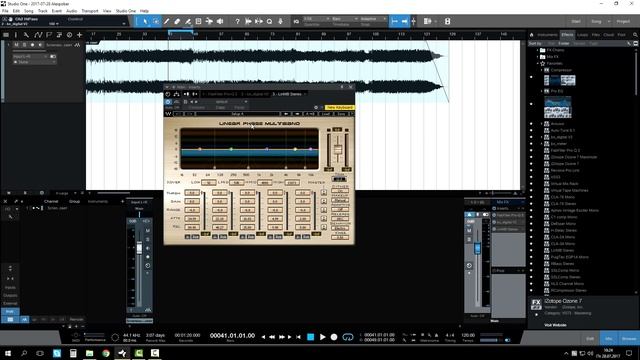Click the Mix button at bottom right
The image size is (640, 360).
609,338
